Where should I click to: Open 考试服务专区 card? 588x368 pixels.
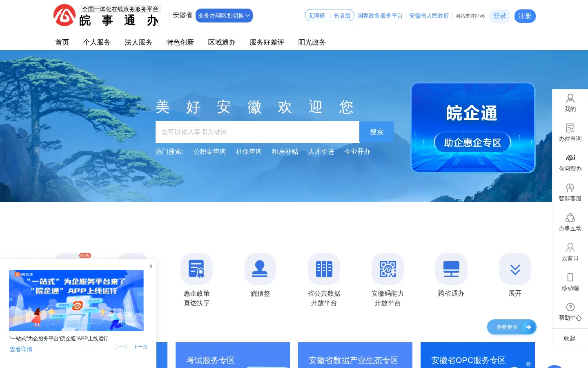click(233, 355)
